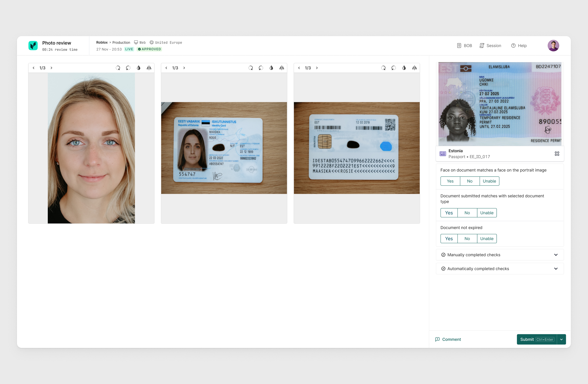
Task: Rotate ID front image counter-clockwise
Action: [x=261, y=68]
